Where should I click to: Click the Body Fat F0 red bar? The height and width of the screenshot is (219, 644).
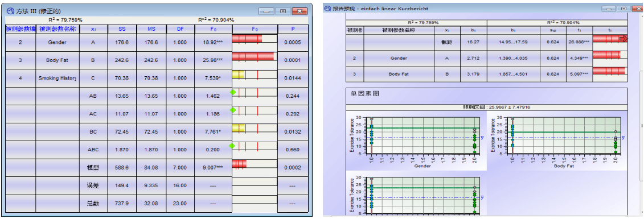pos(253,56)
